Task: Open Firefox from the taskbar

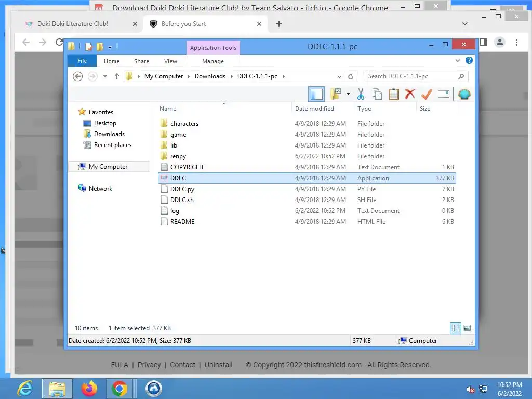Action: coord(89,389)
